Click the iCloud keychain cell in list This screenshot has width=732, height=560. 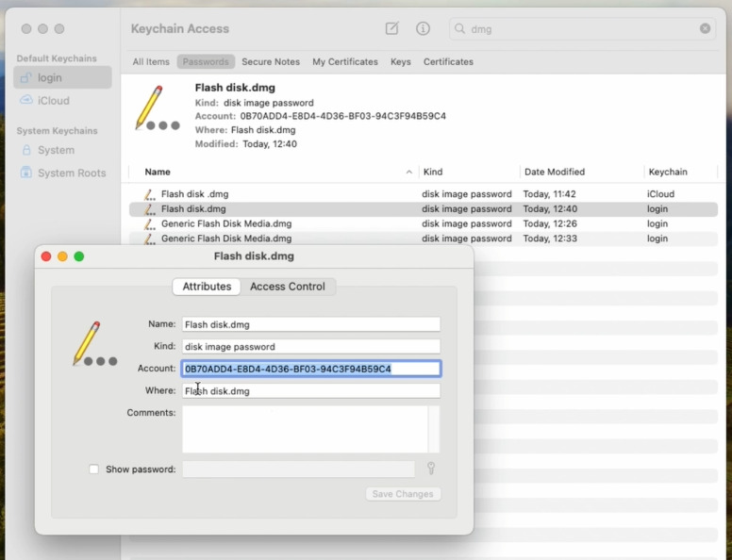[660, 194]
